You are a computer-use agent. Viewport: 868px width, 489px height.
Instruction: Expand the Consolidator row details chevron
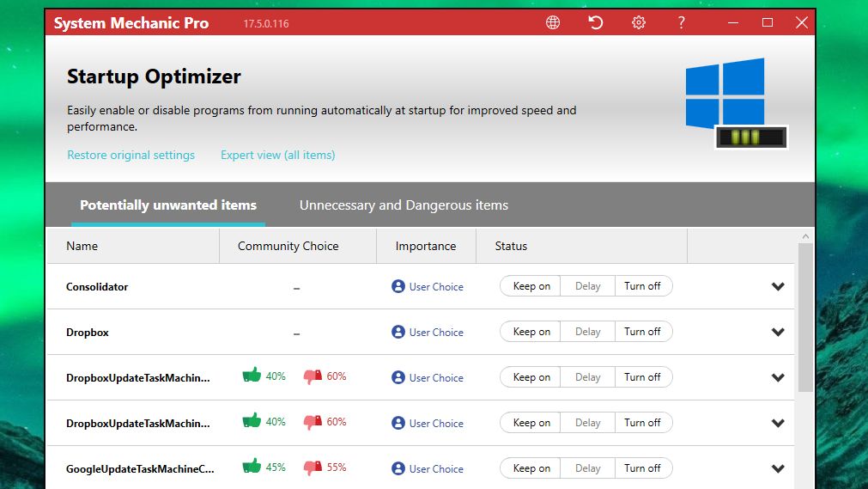778,287
